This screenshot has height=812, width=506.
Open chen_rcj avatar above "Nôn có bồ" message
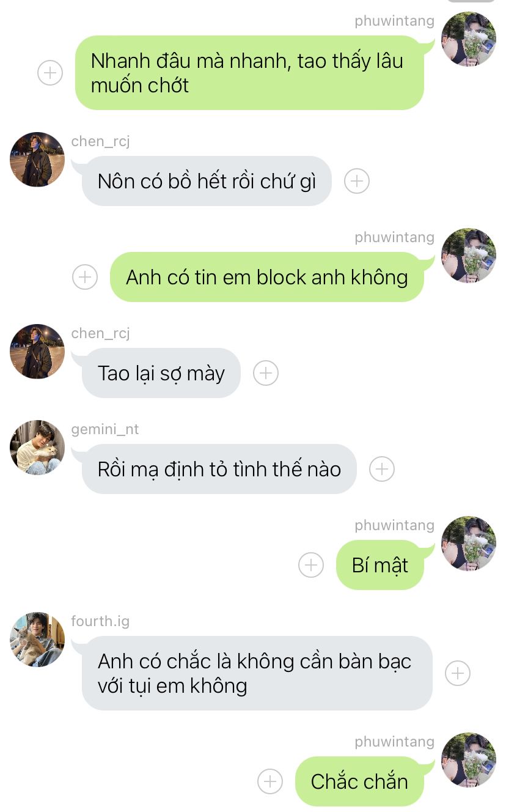37,160
